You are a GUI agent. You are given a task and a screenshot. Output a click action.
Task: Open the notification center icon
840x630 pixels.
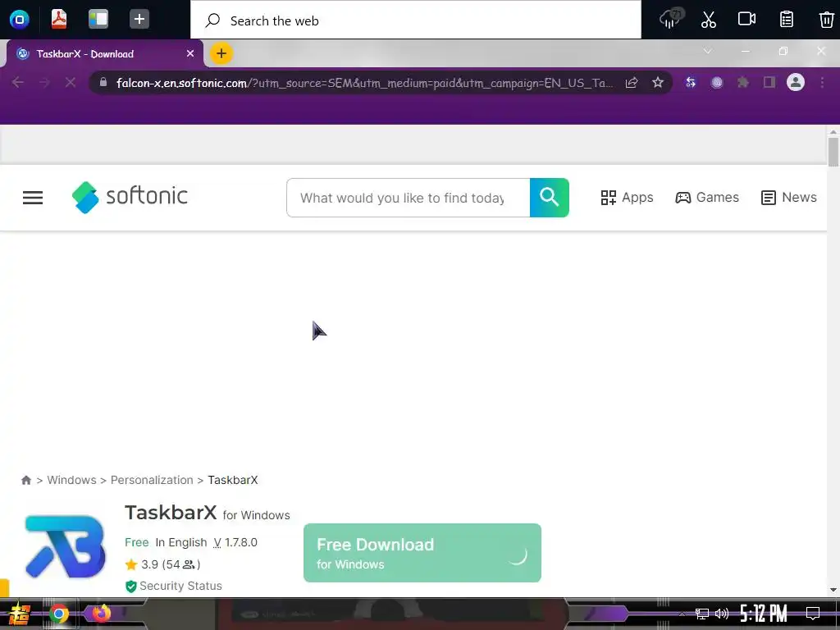tap(813, 614)
